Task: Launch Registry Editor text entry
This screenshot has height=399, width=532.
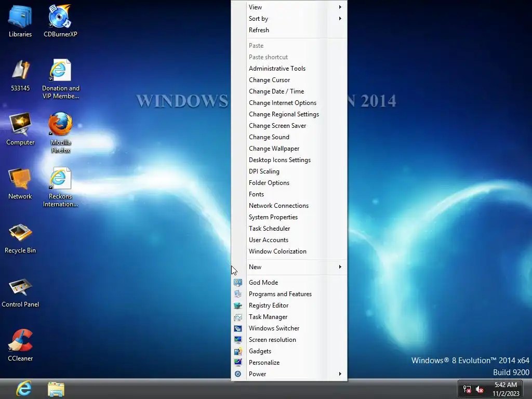Action: pyautogui.click(x=269, y=305)
